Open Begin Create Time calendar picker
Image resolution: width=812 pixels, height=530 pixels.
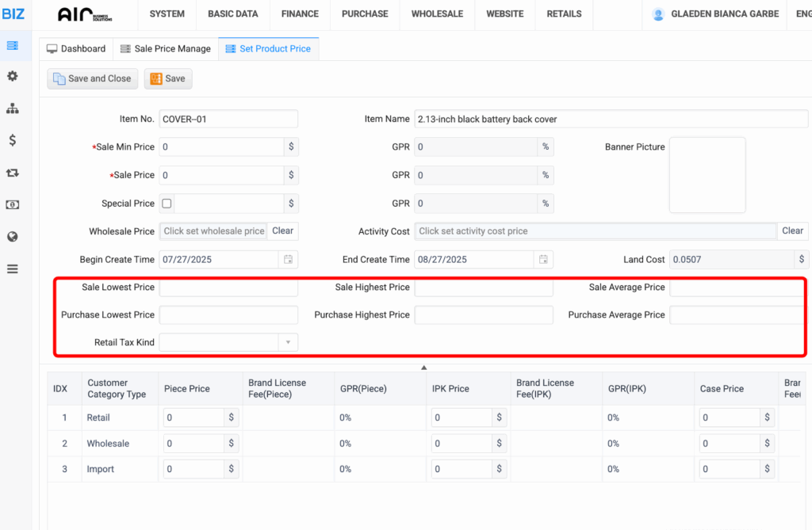(x=289, y=259)
